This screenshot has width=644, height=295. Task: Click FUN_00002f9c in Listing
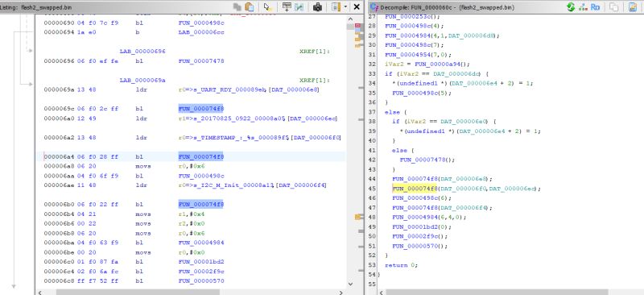(x=201, y=271)
